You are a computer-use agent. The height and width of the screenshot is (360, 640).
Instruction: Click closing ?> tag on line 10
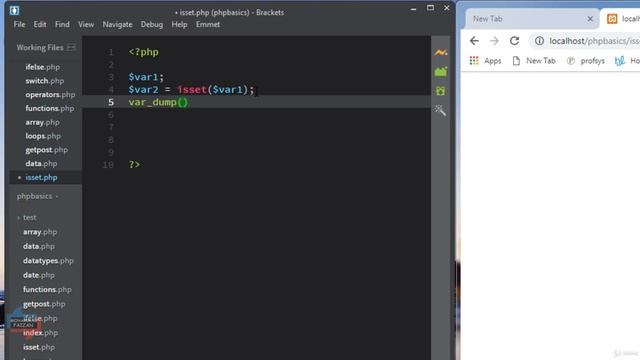[134, 164]
